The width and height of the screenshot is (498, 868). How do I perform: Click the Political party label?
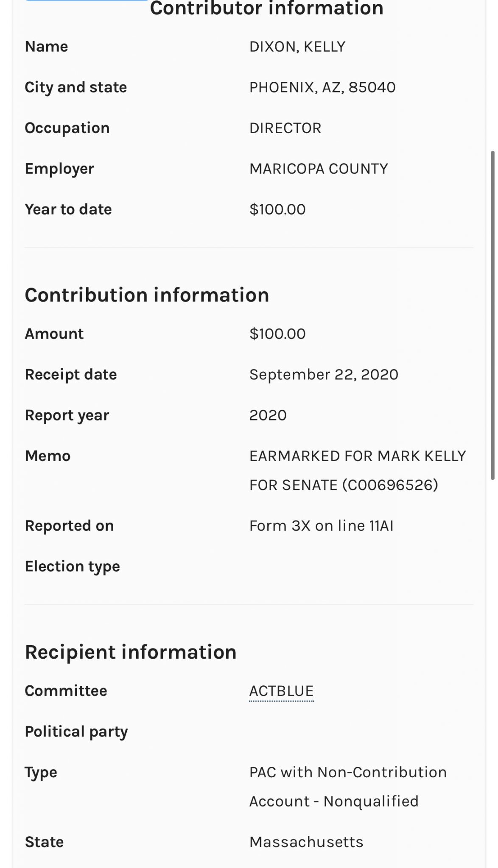(x=76, y=732)
